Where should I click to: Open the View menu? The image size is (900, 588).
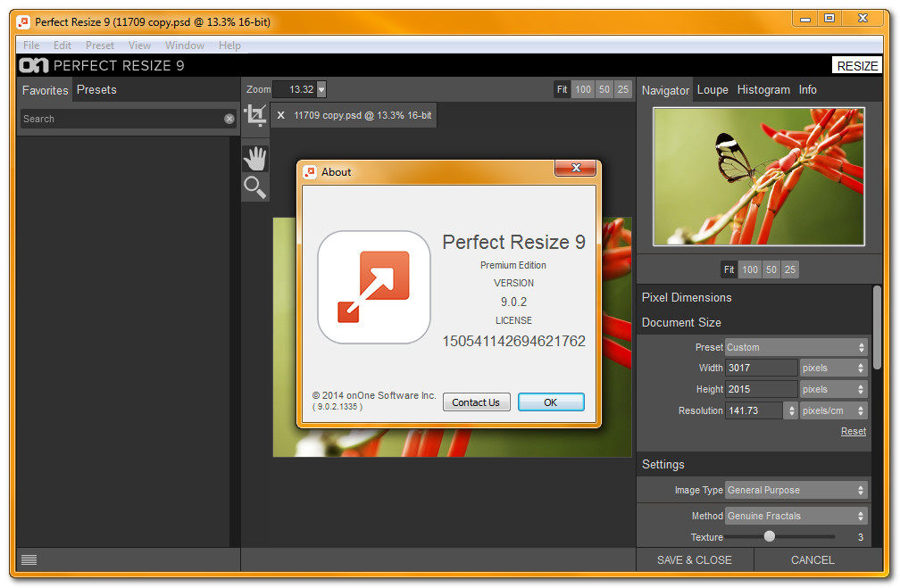pos(139,46)
